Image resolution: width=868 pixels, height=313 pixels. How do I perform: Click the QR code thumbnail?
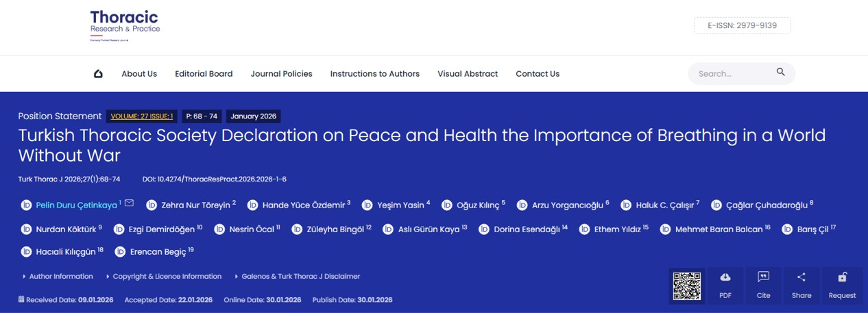click(x=686, y=286)
